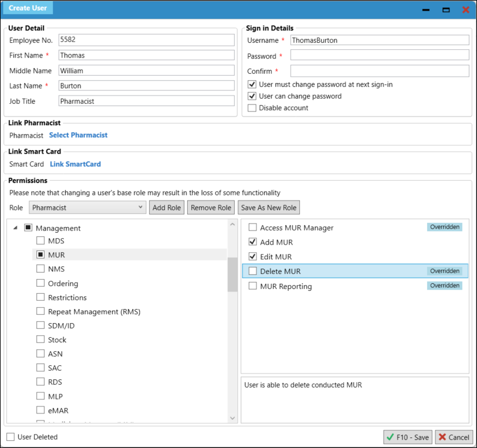Toggle the MUR group checkbox in tree
477x448 pixels.
40,254
